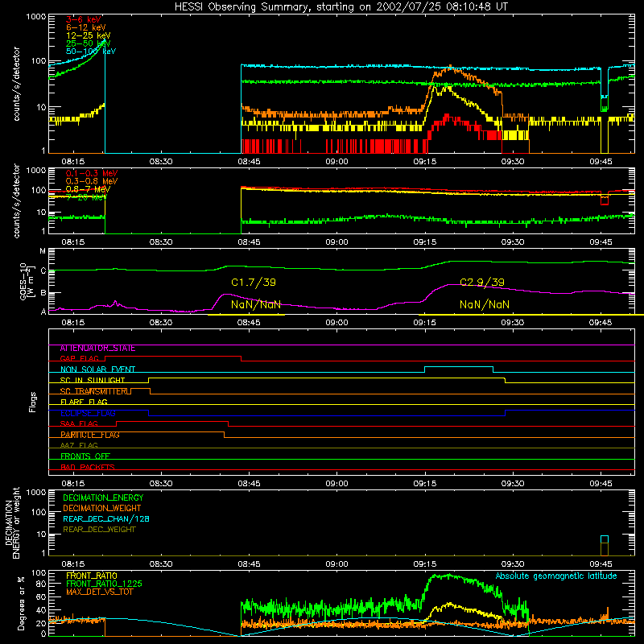Viewport: 644px width, 644px height.
Task: Select the orange 6-12 keV legend label
Action: click(86, 27)
